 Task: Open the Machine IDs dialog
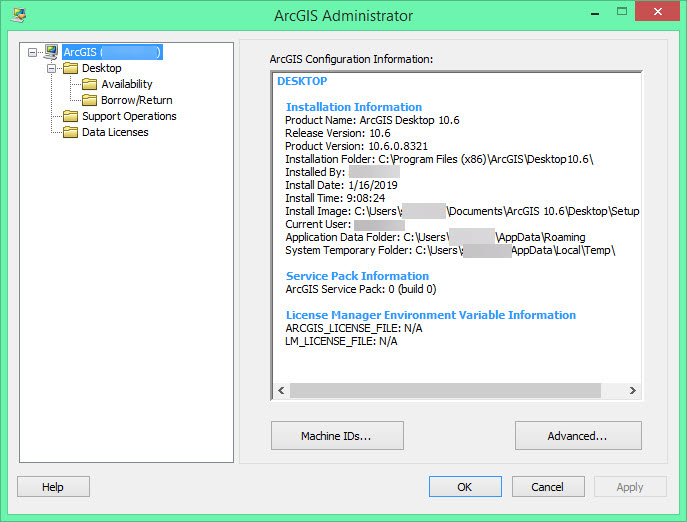click(337, 436)
